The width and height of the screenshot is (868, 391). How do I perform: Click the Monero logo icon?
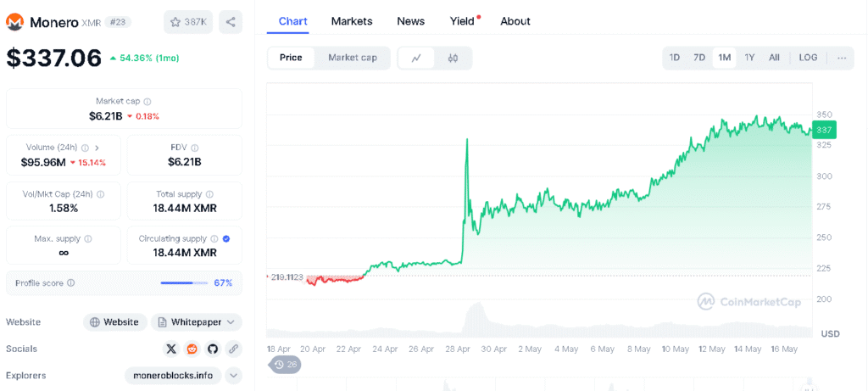click(15, 22)
